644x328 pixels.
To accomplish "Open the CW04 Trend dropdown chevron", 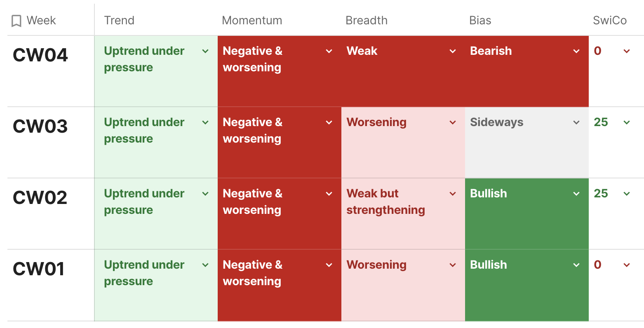I will pos(205,51).
